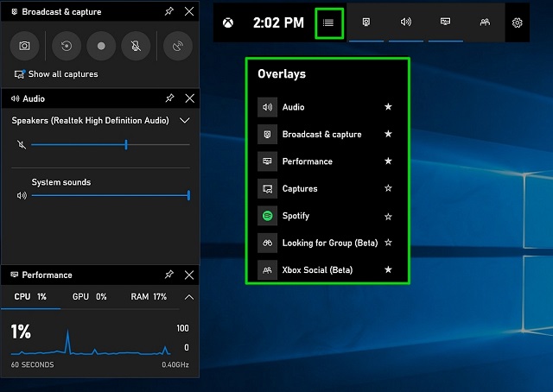Viewport: 553px width, 392px height.
Task: Unfavorite Broadcast & capture star
Action: coord(388,134)
